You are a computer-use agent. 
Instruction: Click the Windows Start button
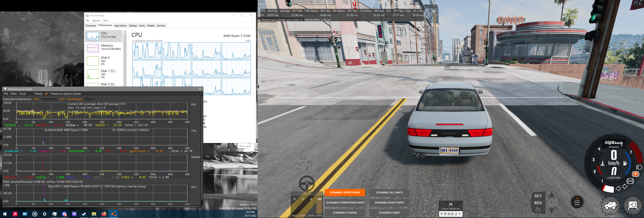click(4, 214)
